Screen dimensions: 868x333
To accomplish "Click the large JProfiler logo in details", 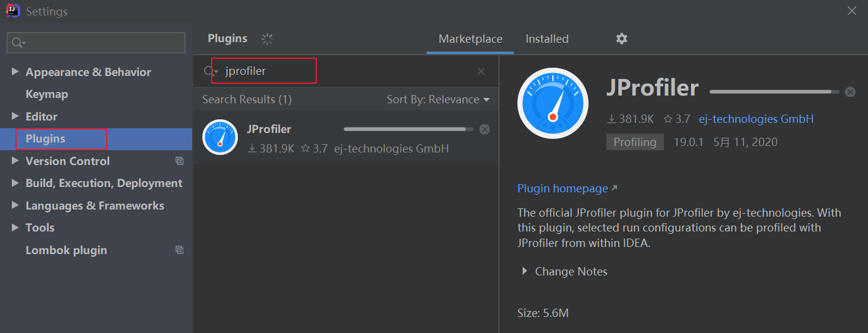I will click(553, 103).
